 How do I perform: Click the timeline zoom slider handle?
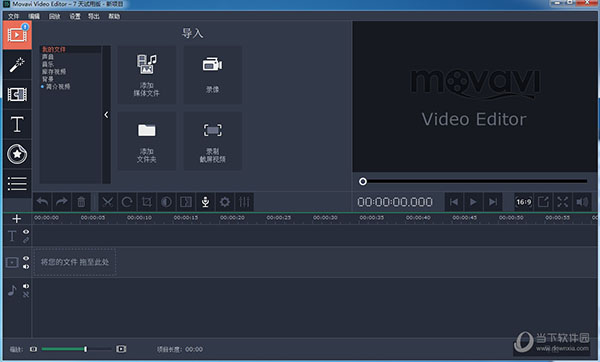tap(85, 349)
